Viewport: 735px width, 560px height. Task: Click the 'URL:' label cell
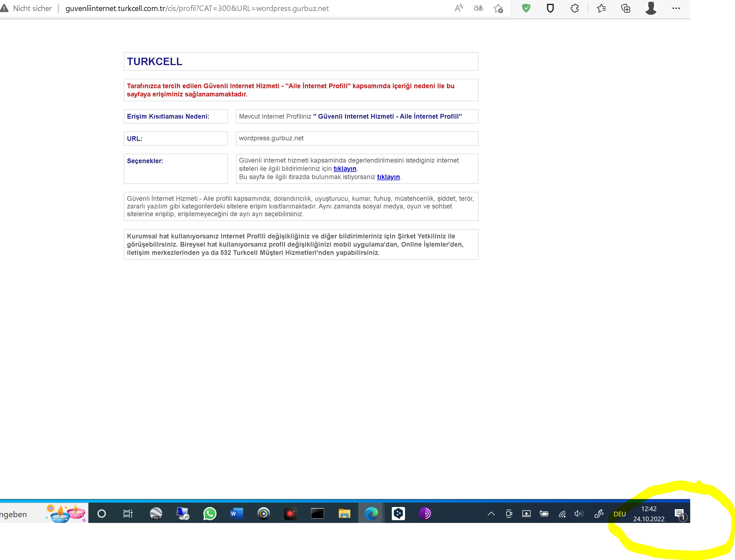tap(176, 139)
